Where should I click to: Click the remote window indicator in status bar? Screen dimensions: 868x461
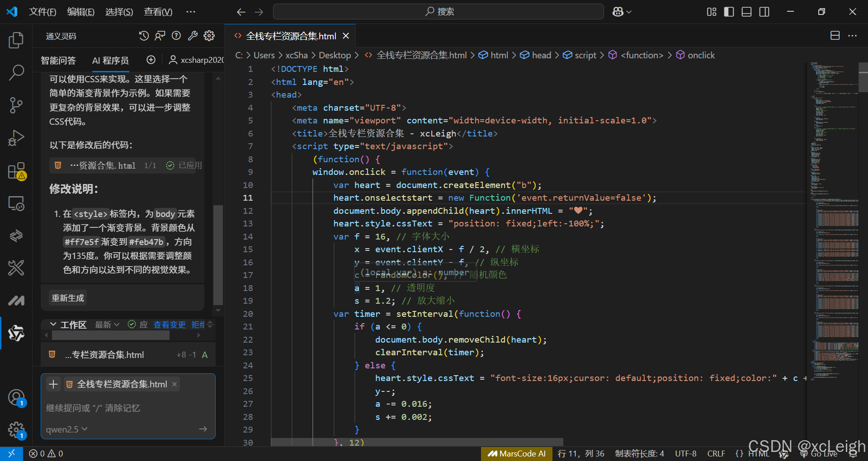(x=11, y=453)
